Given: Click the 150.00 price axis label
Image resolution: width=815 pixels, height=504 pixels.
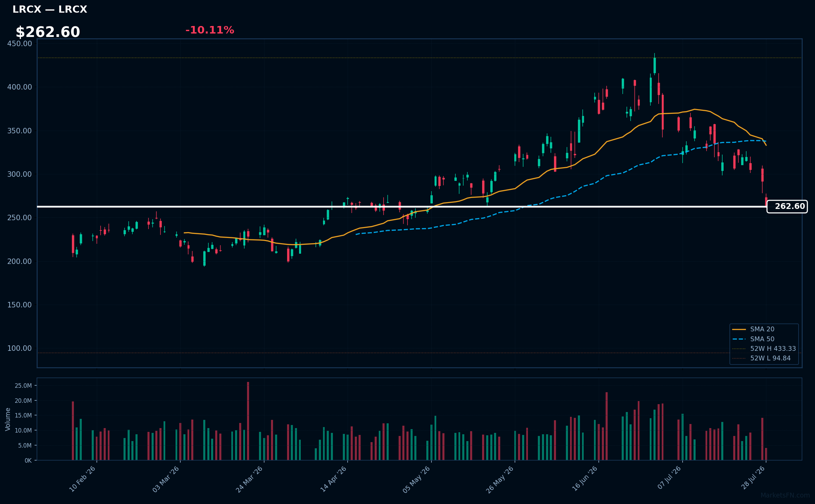Looking at the screenshot, I should click(20, 305).
